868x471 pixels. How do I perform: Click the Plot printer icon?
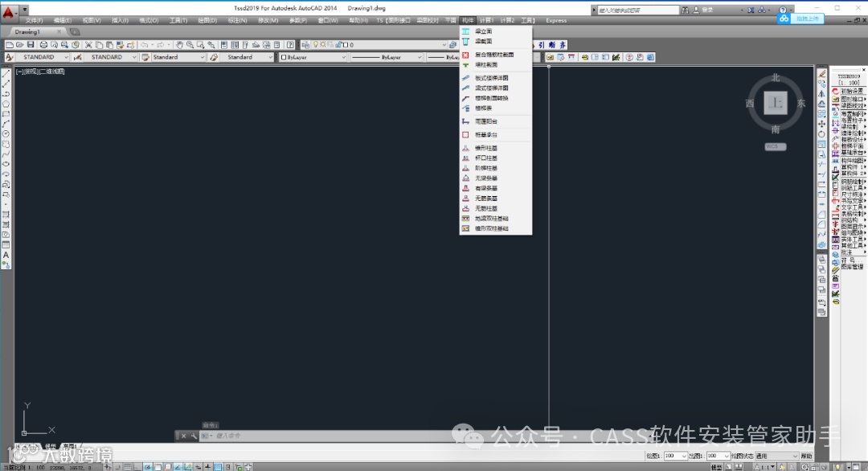(43, 45)
